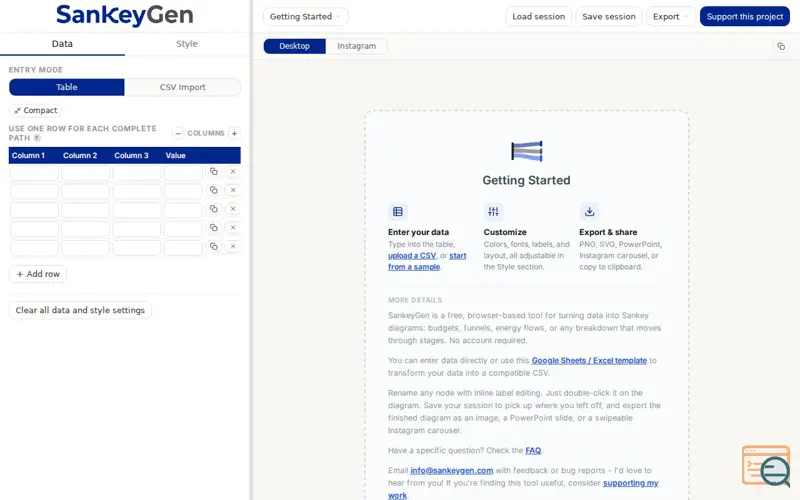Open the FAQ link
This screenshot has height=500, width=800.
[x=533, y=451]
